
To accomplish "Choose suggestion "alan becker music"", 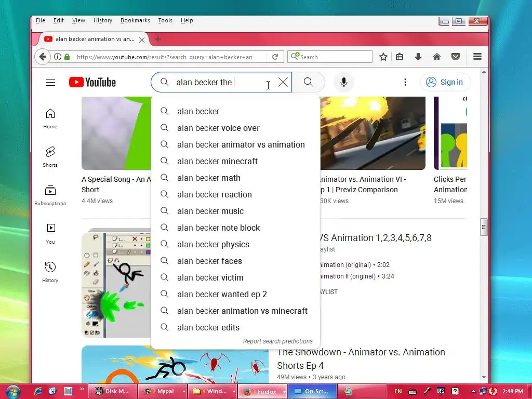I will point(235,211).
